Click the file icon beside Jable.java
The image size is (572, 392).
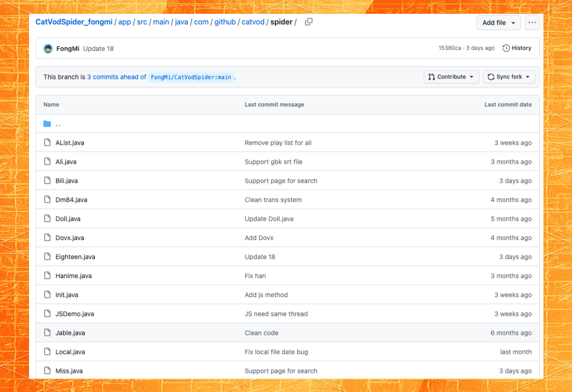pos(47,333)
